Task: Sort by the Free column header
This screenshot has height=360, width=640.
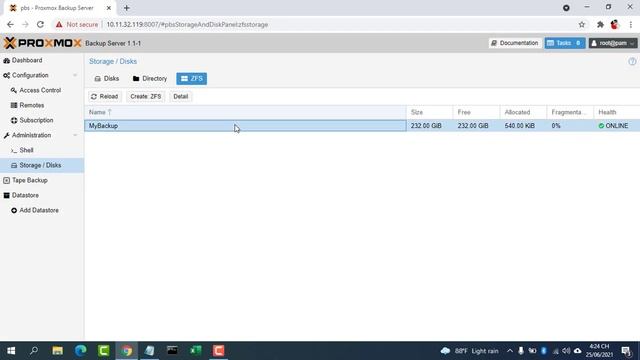Action: pyautogui.click(x=476, y=112)
